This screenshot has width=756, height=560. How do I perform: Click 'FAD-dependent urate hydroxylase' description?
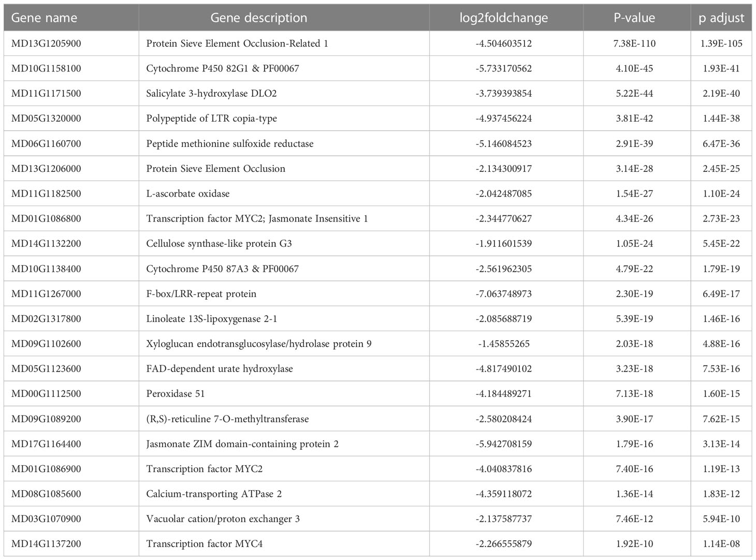pyautogui.click(x=220, y=369)
